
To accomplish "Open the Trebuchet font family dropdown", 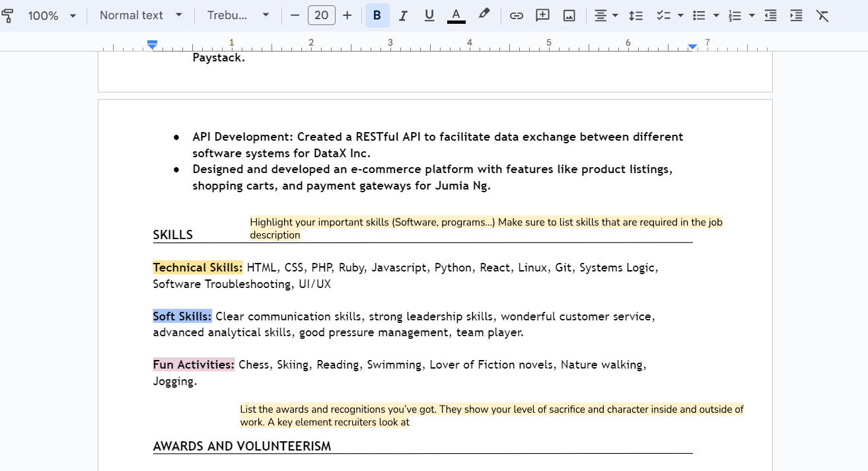I will pyautogui.click(x=238, y=15).
